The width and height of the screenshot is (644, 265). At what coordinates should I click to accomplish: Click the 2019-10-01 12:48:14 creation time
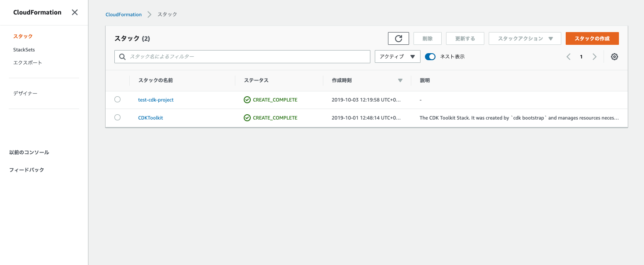click(366, 118)
